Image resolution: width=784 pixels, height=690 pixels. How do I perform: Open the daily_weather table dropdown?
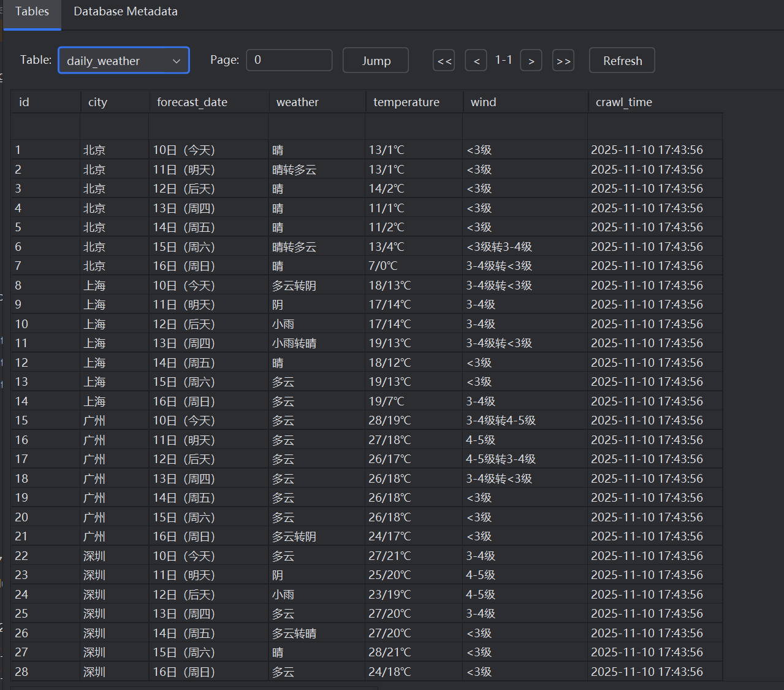124,61
